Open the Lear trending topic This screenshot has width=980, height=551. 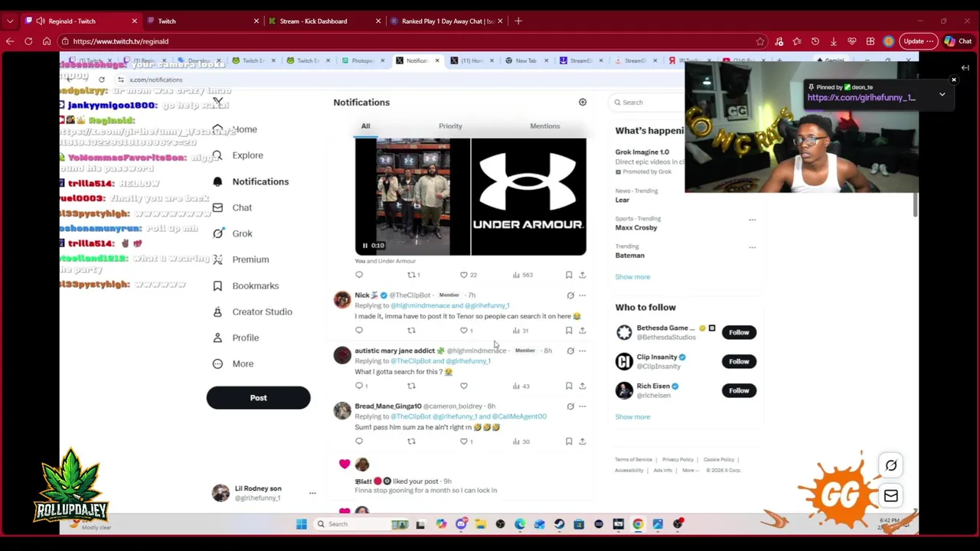pyautogui.click(x=622, y=201)
